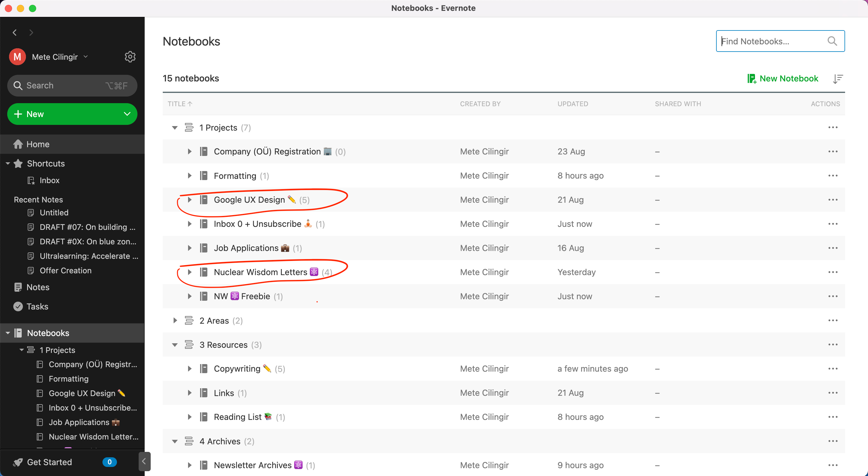Image resolution: width=868 pixels, height=476 pixels.
Task: Open the Nuclear Wisdom Letters notebook
Action: [x=260, y=272]
